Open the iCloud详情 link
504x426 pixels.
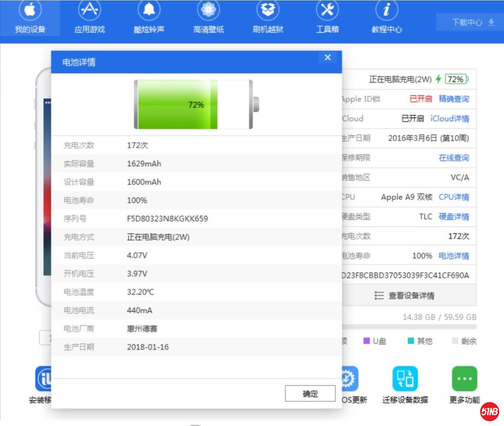coord(449,119)
